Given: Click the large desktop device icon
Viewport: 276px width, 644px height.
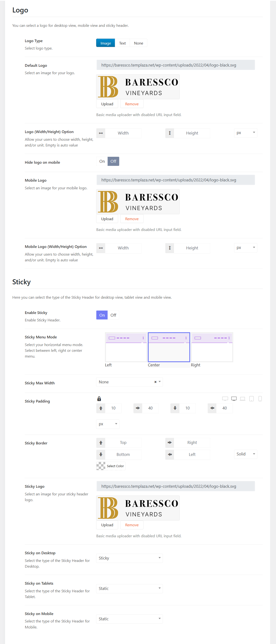Looking at the screenshot, I should pos(225,398).
